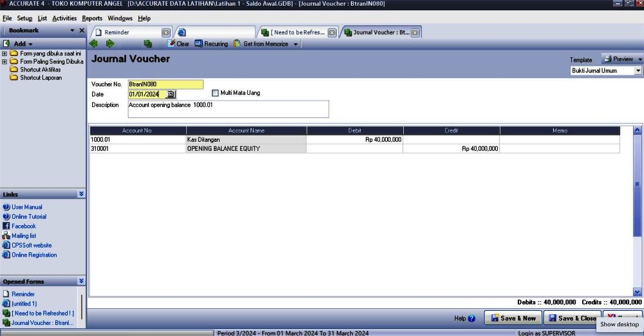Image resolution: width=644 pixels, height=336 pixels.
Task: Expand the 'Form Paling Sering Dibuka' folder
Action: pyautogui.click(x=5, y=62)
